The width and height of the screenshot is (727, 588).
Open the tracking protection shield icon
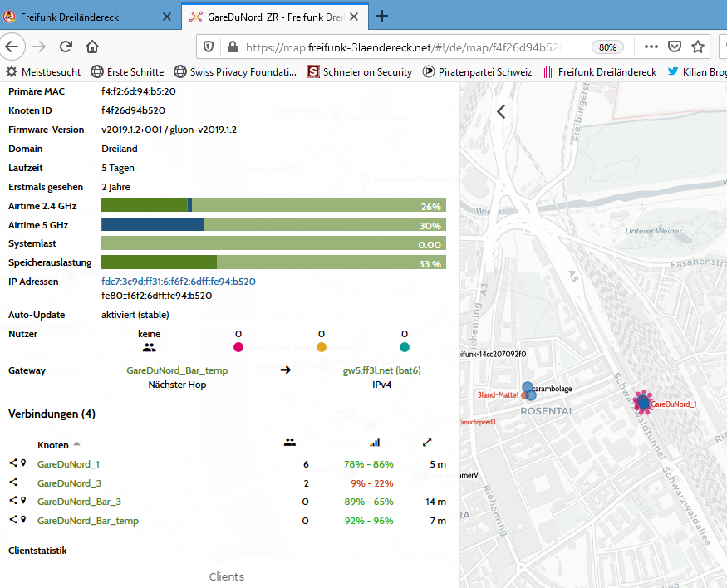[x=209, y=47]
